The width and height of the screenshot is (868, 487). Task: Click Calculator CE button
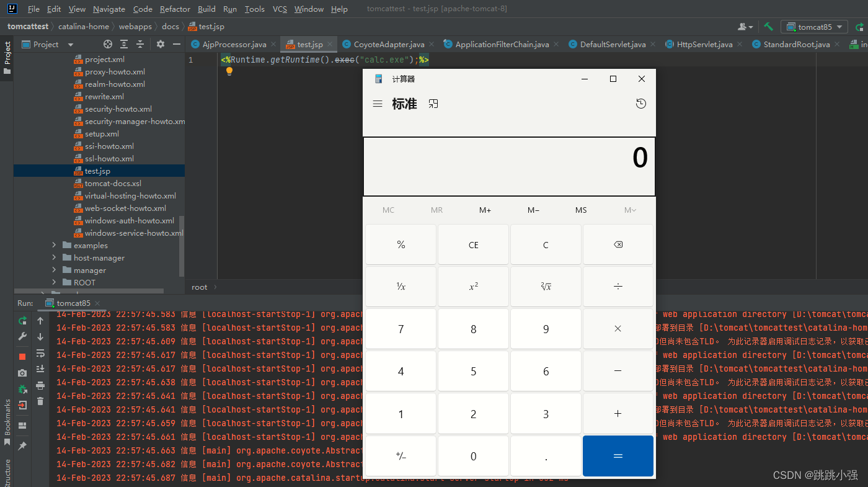point(474,244)
